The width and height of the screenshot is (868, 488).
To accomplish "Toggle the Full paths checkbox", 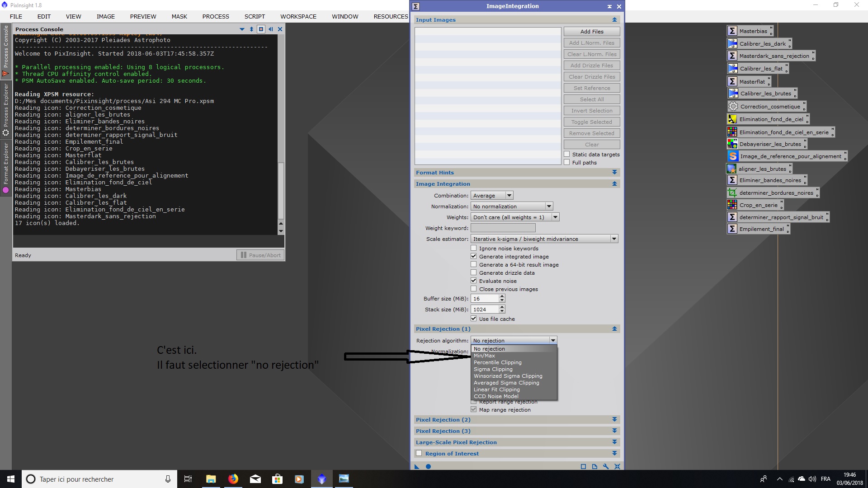I will 567,162.
